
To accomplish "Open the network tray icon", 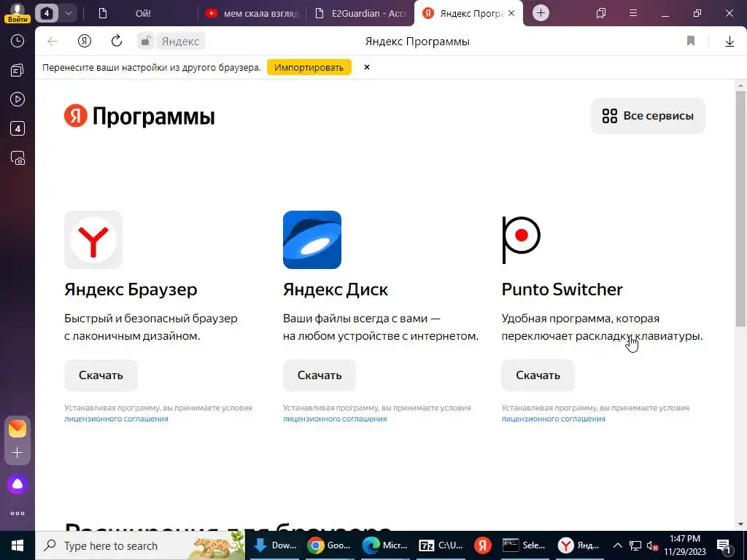I will click(x=635, y=546).
